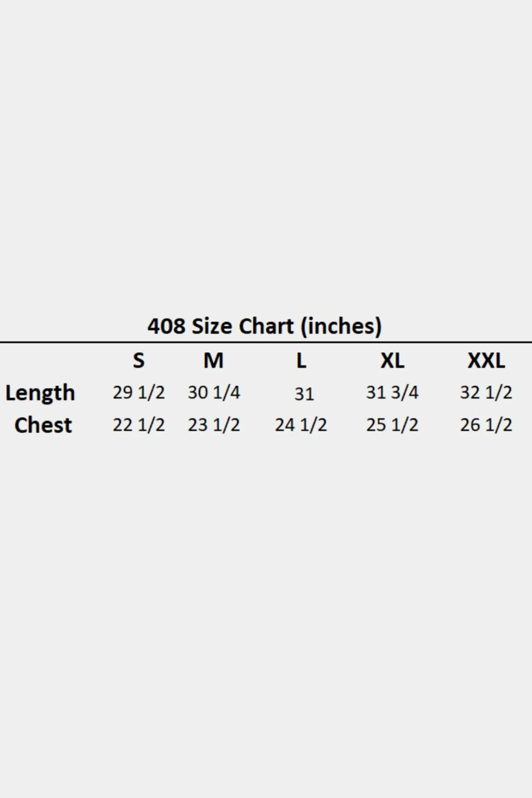Click the Chest row label
532x798 pixels.
click(x=43, y=425)
